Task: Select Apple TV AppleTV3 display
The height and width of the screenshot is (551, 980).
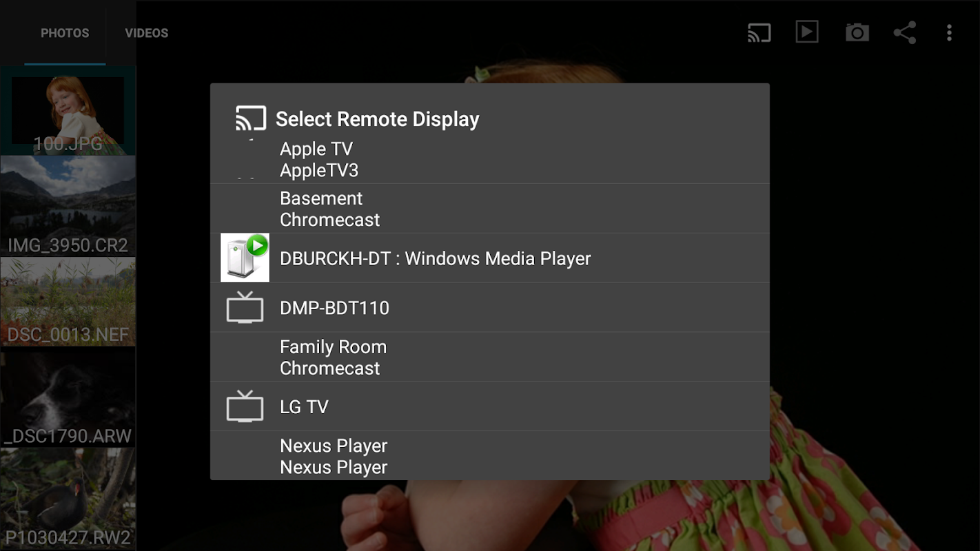Action: [x=490, y=159]
